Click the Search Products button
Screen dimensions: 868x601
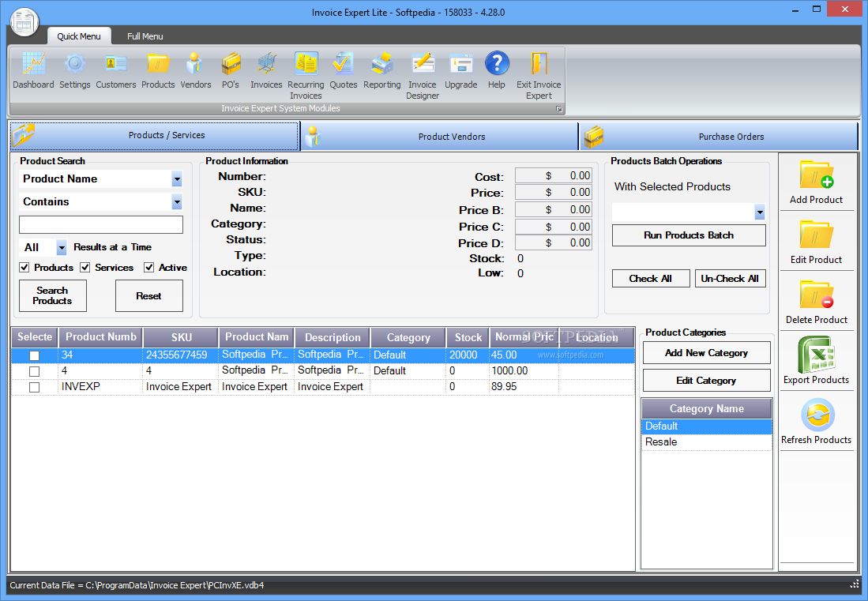(x=53, y=295)
